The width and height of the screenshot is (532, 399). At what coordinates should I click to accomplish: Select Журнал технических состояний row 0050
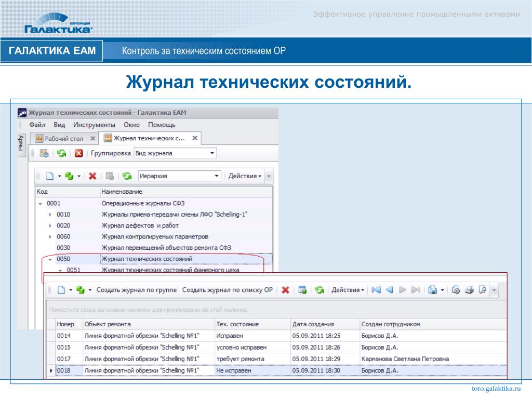154,259
